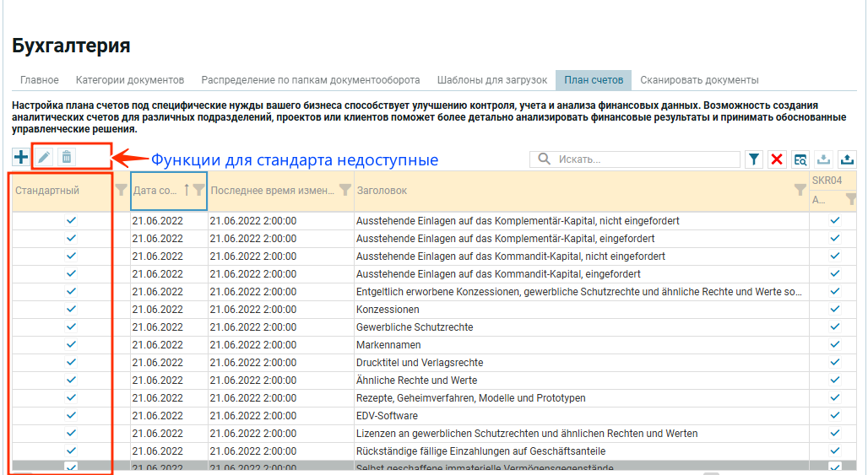Switch to the Категории документов tab
This screenshot has width=868, height=475.
129,80
